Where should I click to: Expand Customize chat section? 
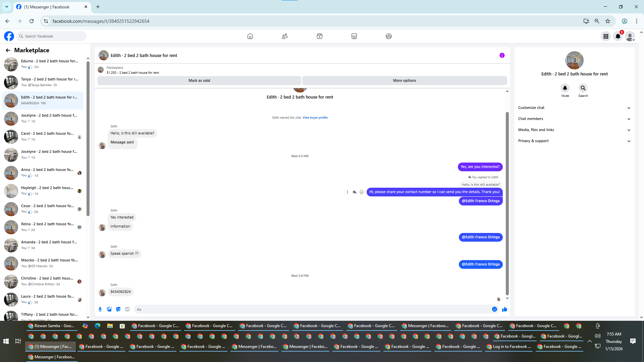(574, 108)
